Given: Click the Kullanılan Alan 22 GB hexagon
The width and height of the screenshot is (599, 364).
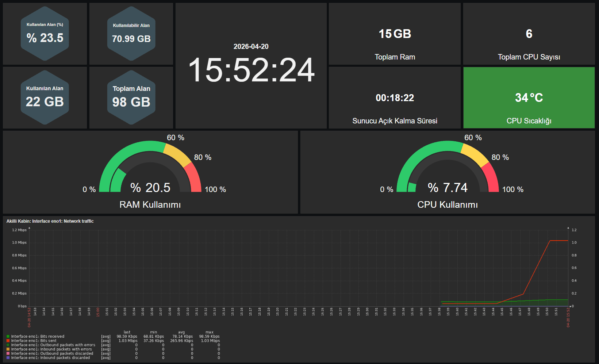Looking at the screenshot, I should (x=45, y=97).
